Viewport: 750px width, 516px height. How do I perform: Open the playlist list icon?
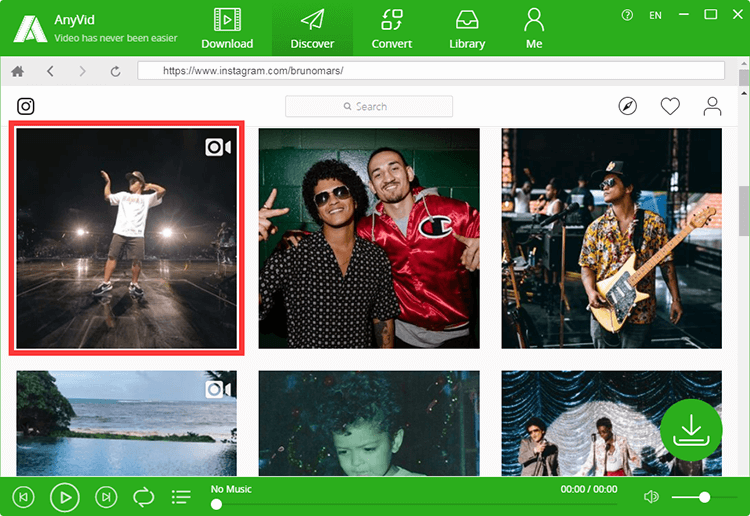tap(181, 497)
